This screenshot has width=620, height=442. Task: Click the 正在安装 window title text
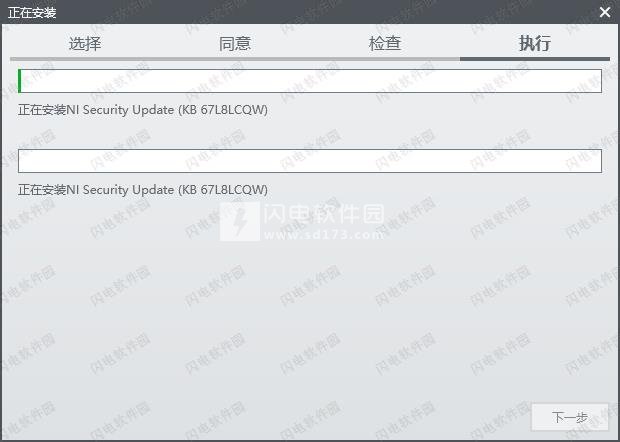pyautogui.click(x=32, y=13)
